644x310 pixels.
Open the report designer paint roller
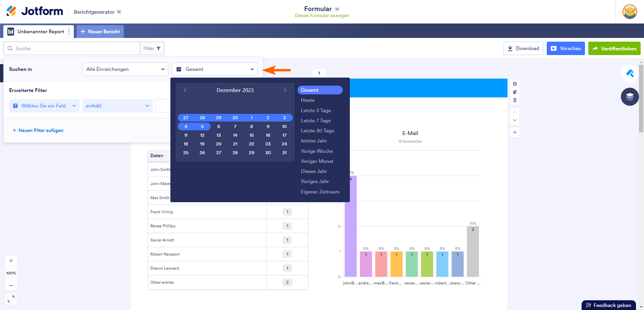(x=630, y=73)
